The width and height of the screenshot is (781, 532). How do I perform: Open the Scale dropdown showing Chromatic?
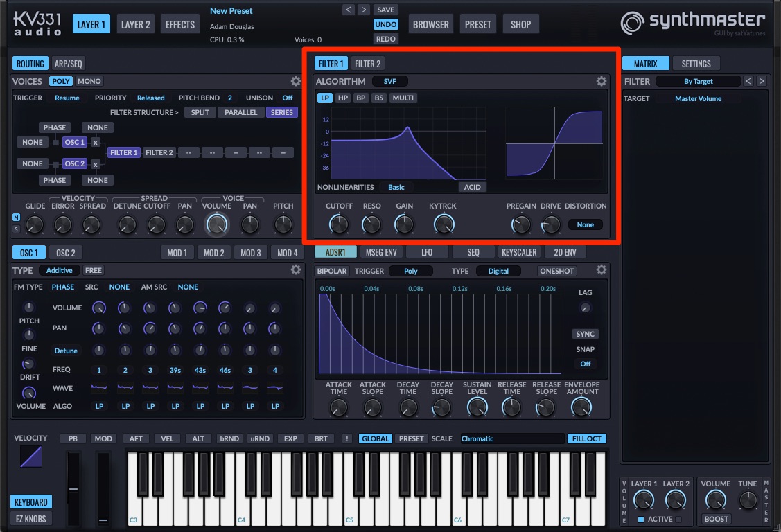pos(512,438)
